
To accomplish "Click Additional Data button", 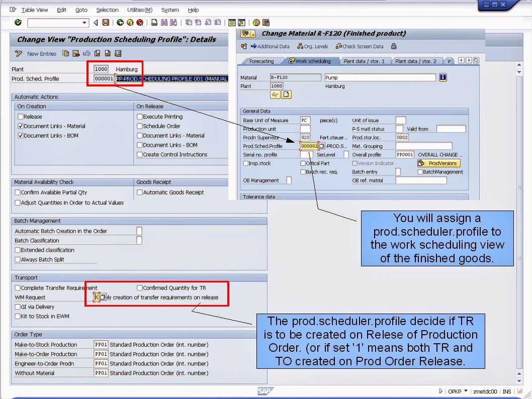I will (x=270, y=46).
